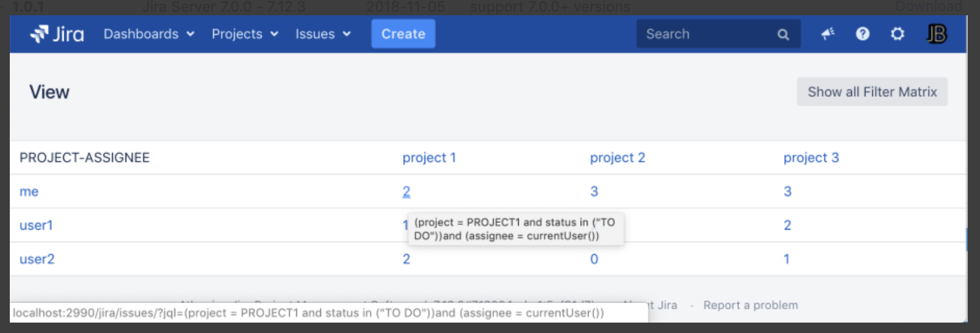Expand the Dashboards dropdown menu
This screenshot has height=333, width=980.
click(148, 34)
